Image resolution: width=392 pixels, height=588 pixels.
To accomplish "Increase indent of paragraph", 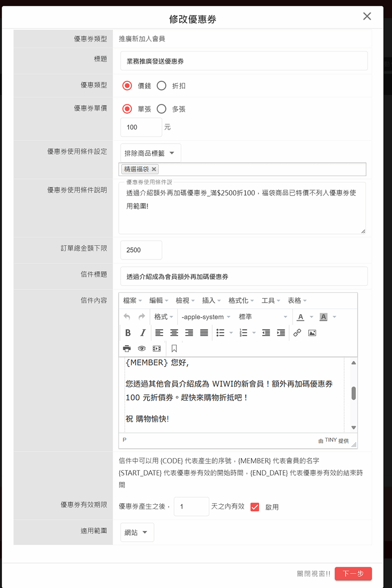I will click(x=281, y=332).
